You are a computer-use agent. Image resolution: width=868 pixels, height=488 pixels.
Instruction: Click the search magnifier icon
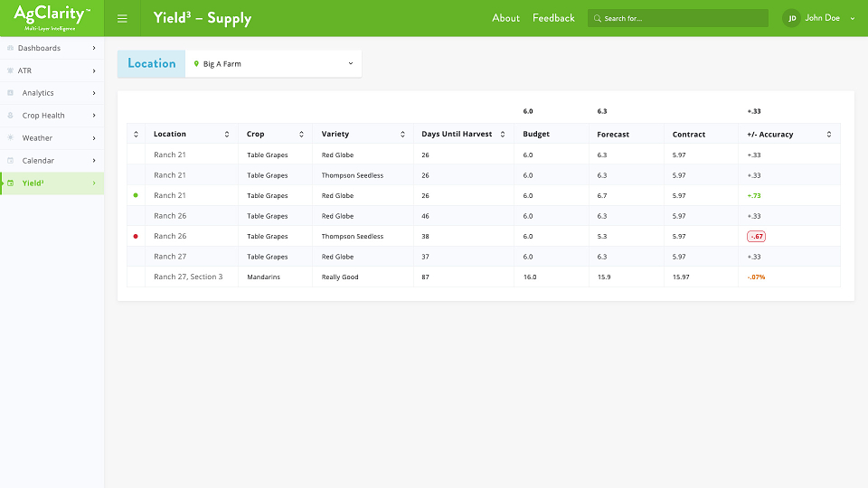coord(598,18)
